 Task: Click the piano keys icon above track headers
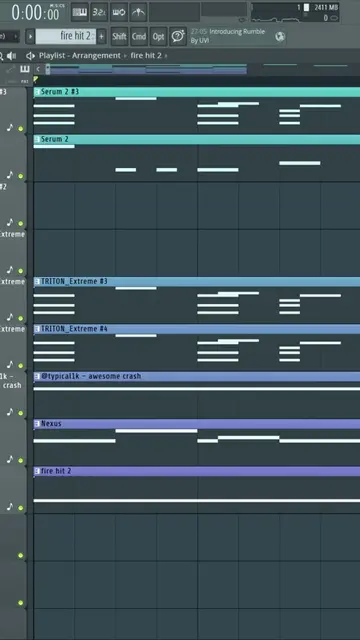tap(25, 69)
